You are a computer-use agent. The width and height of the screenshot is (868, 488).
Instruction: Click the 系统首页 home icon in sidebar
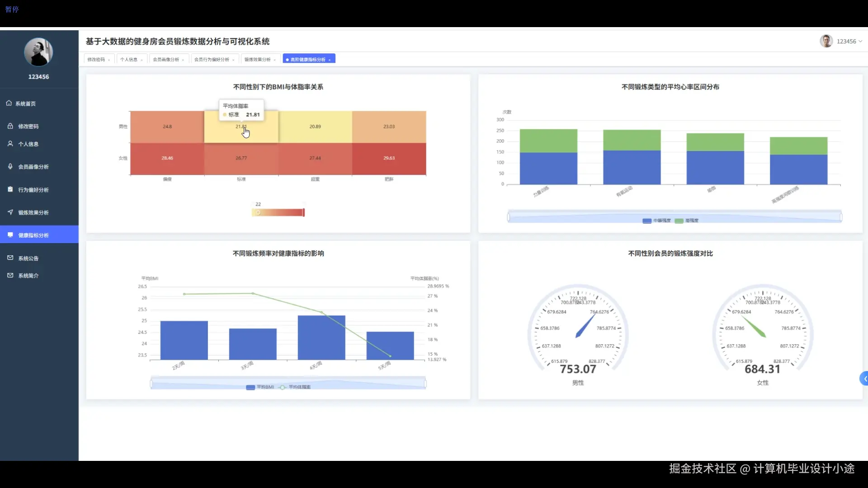[9, 103]
